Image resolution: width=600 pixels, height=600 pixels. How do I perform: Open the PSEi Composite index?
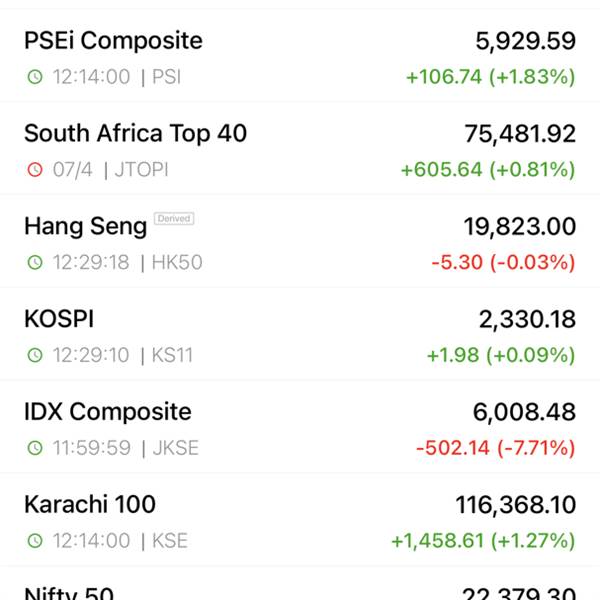[x=300, y=56]
